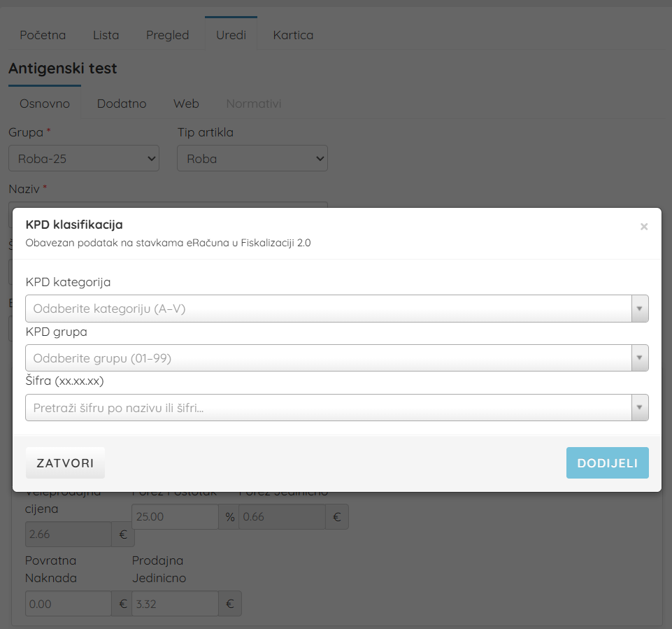Click the Veleprodajna cijena field 2.66
This screenshot has height=629, width=672.
click(x=69, y=535)
